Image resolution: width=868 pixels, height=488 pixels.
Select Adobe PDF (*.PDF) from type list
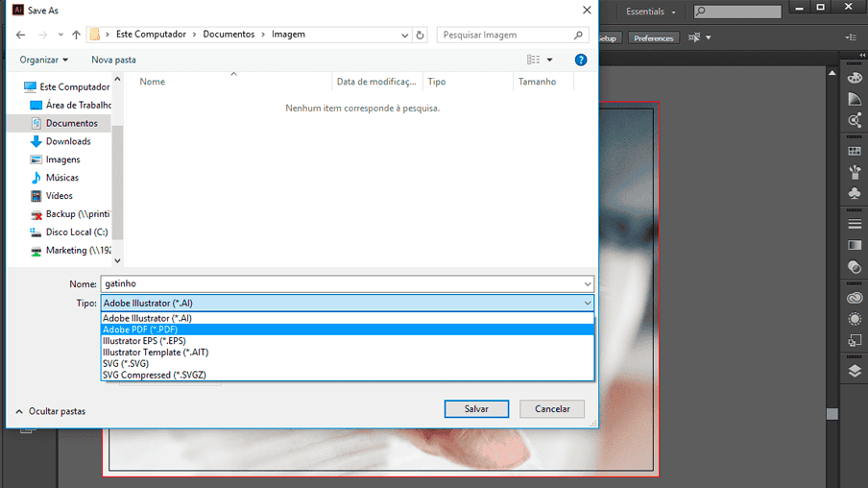pos(140,329)
